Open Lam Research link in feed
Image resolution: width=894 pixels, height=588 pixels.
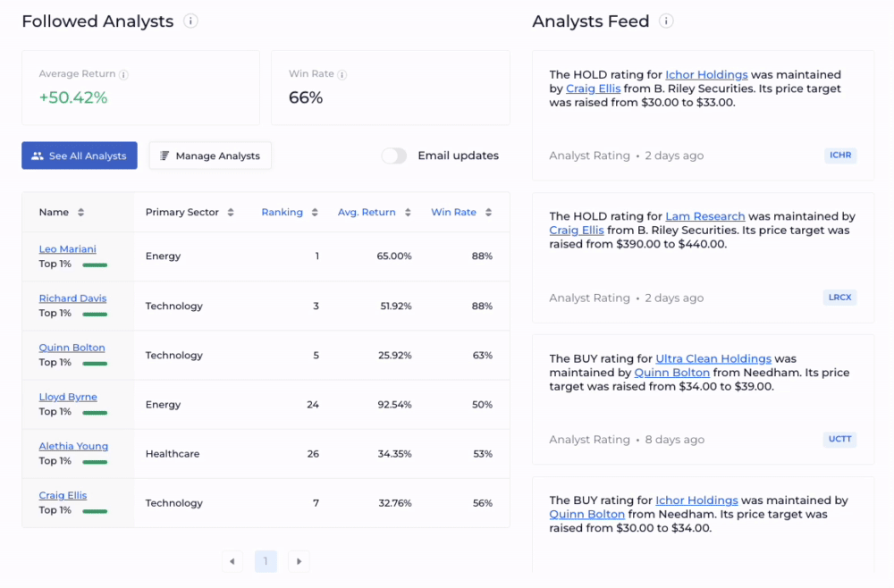(705, 216)
